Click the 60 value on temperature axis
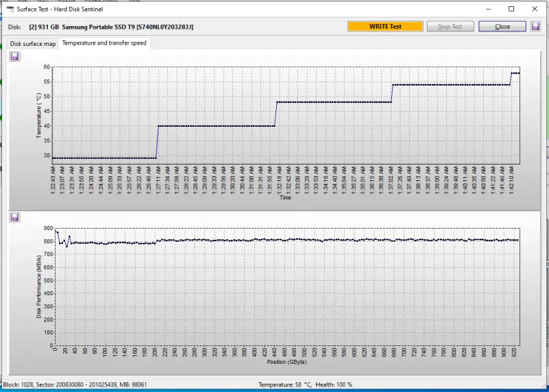Viewport: 549px width, 392px height. pos(47,67)
